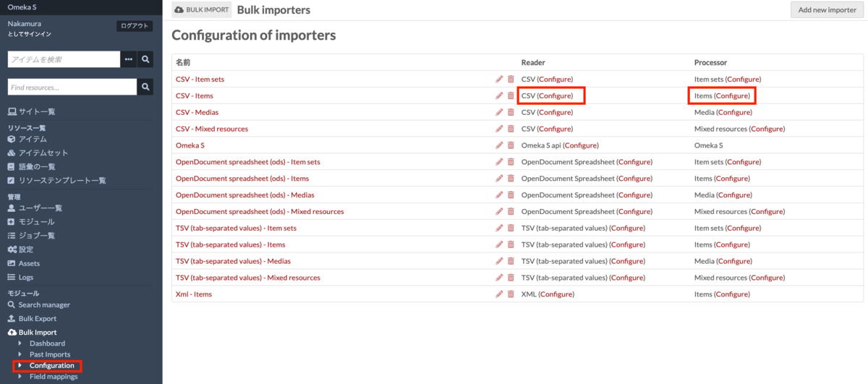Click trash icon for OpenDocument spreadsheet - Items
The width and height of the screenshot is (868, 384).
coord(511,179)
